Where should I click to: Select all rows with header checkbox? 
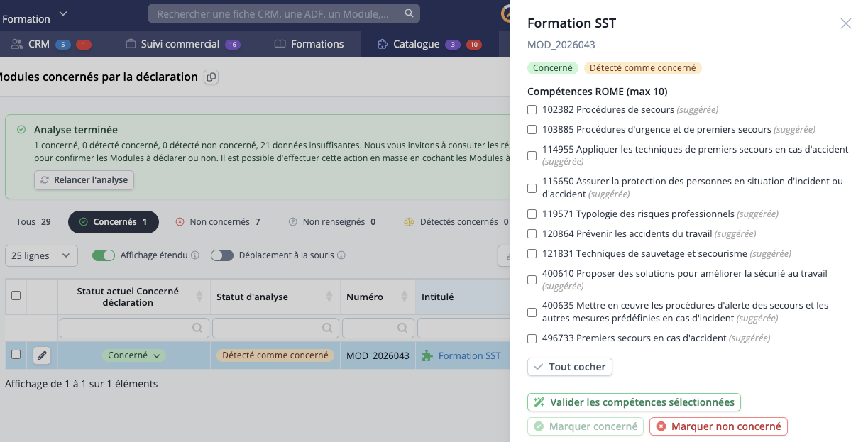pos(16,295)
